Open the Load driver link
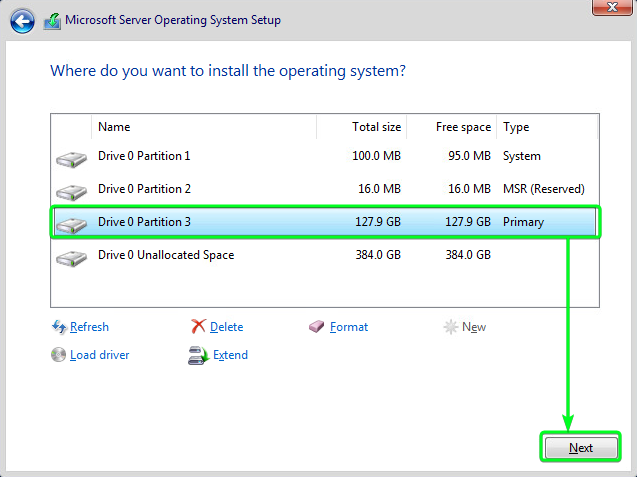This screenshot has width=637, height=477. [x=100, y=355]
